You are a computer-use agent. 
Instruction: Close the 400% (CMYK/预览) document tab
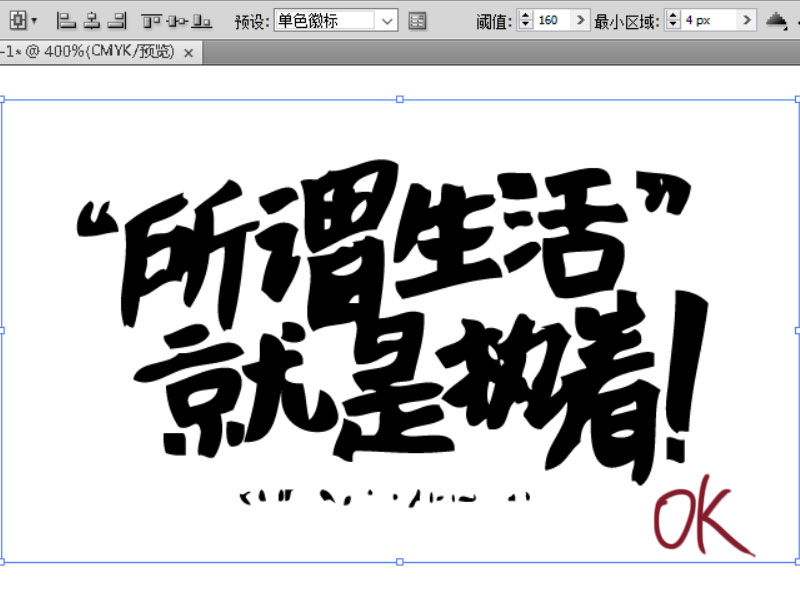[x=188, y=53]
